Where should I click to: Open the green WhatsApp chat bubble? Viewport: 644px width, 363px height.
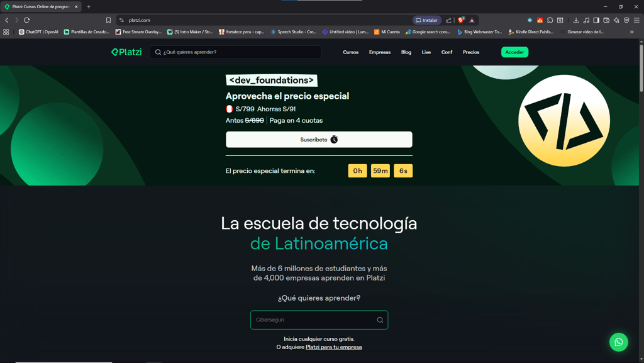point(619,342)
